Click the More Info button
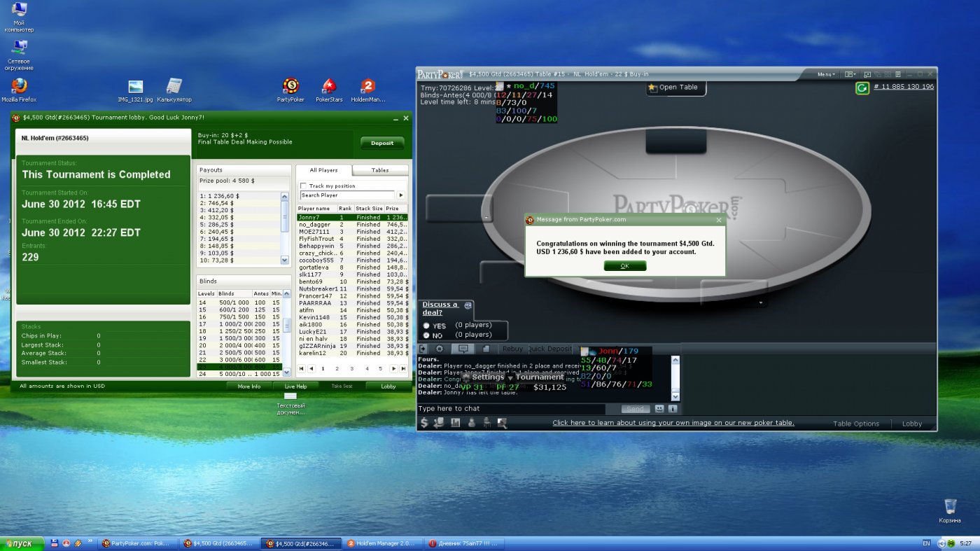This screenshot has width=980, height=551. coord(248,386)
